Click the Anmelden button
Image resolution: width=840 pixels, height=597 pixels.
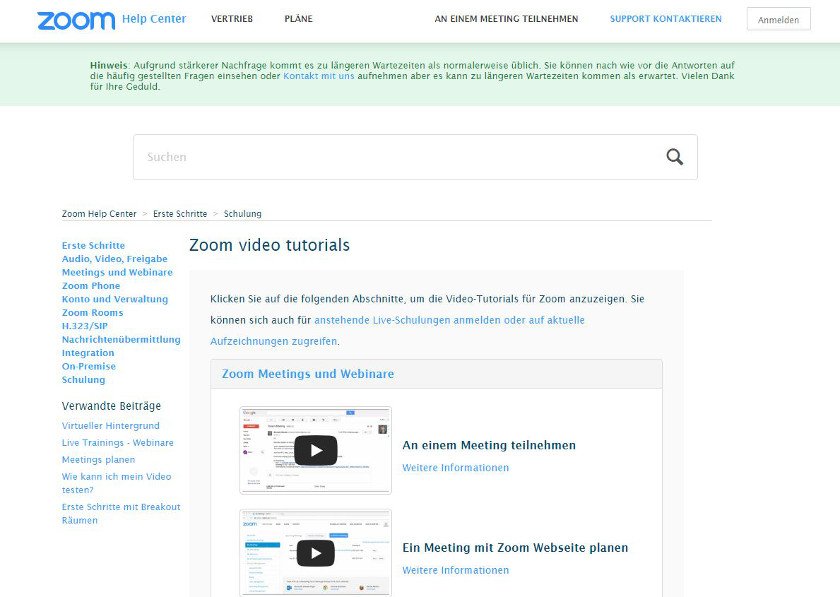coord(778,19)
